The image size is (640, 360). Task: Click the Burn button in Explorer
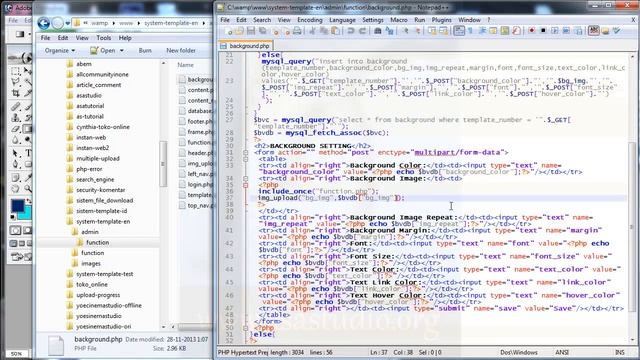[x=145, y=51]
